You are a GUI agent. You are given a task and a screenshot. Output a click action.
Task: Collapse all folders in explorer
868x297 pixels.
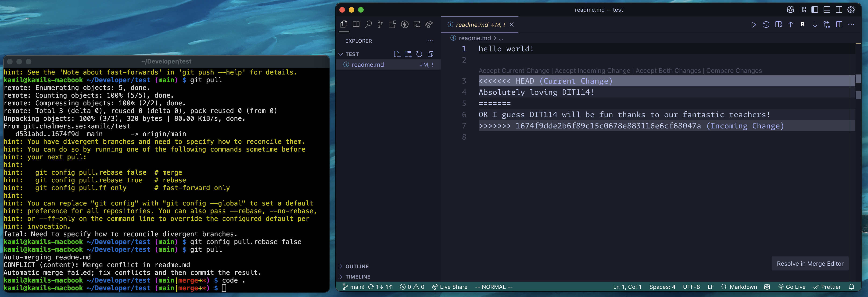point(430,54)
